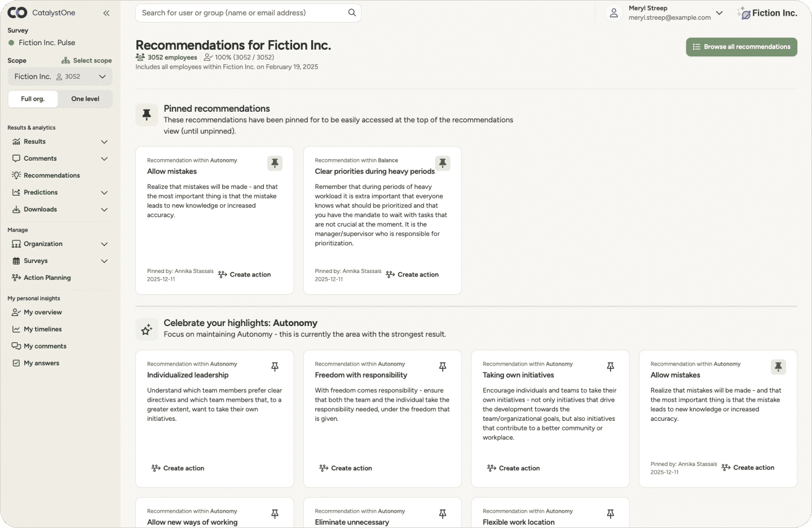The image size is (812, 528).
Task: Open My comments page
Action: click(x=45, y=346)
